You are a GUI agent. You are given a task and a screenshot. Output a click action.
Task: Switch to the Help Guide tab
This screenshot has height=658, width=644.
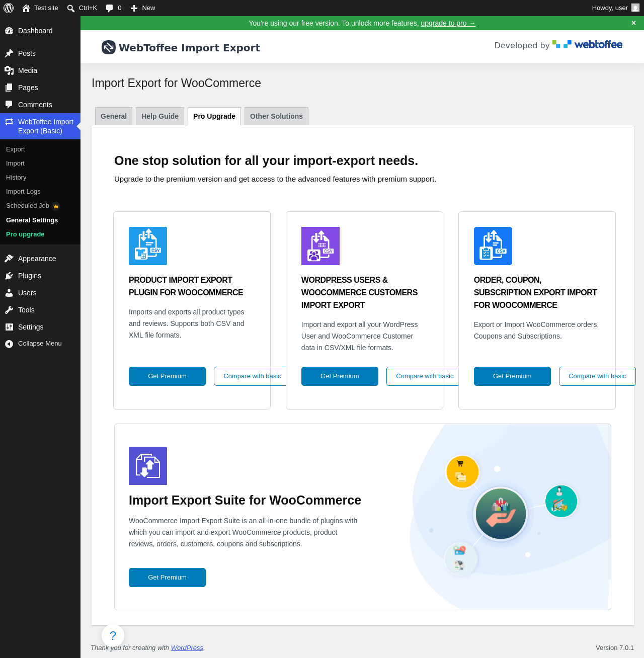160,116
